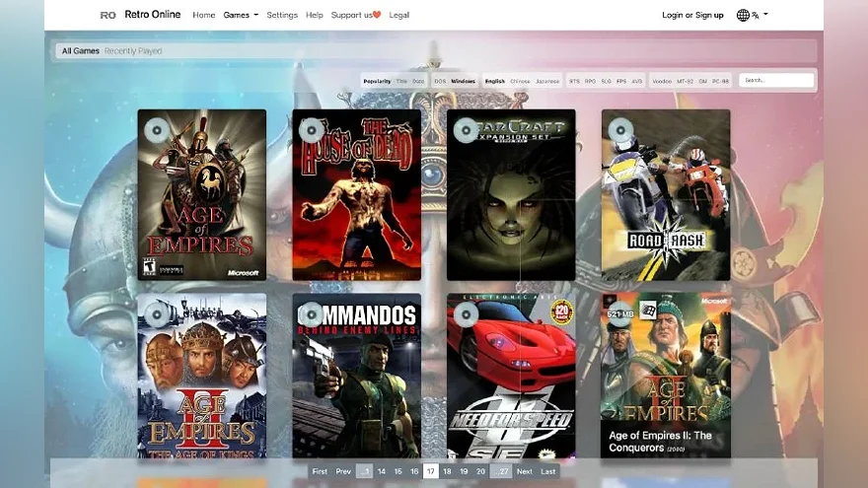Filter by GM tag
Viewport: 868px width, 488px height.
(x=703, y=81)
